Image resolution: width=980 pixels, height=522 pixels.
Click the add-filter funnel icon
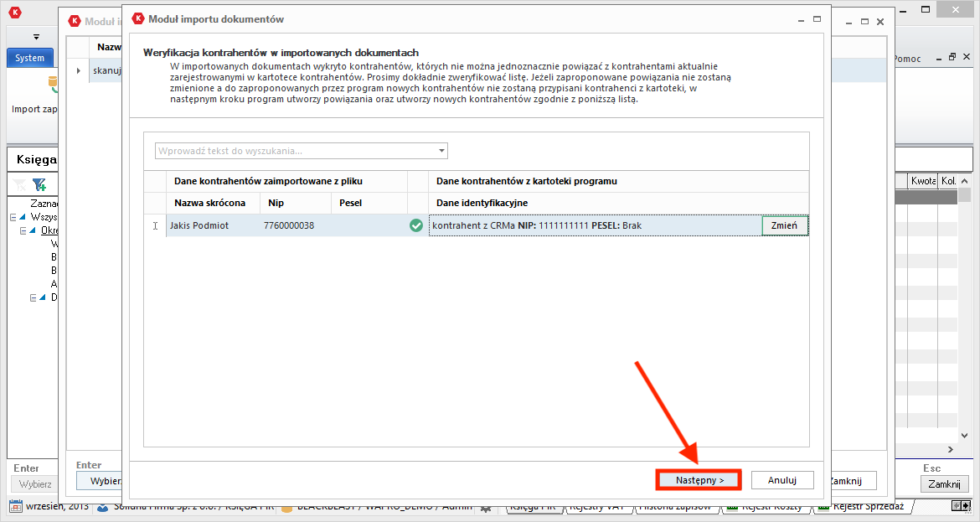[39, 183]
